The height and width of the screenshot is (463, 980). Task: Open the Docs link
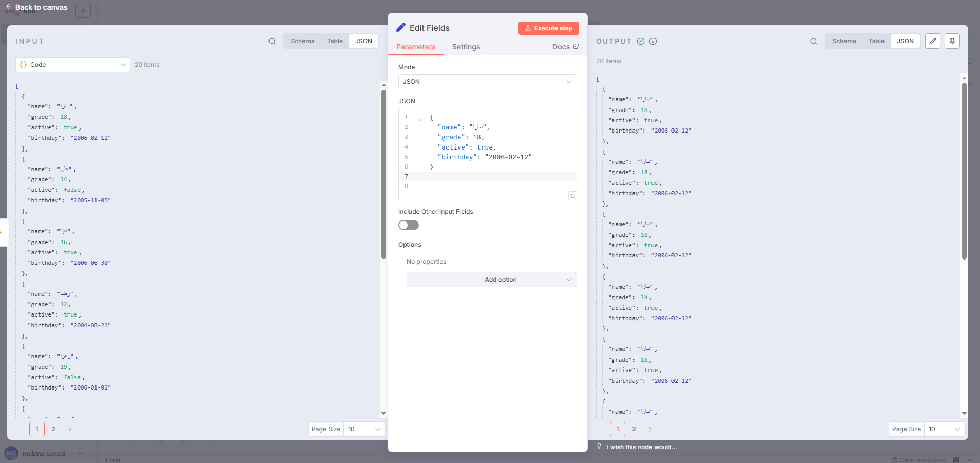tap(565, 47)
